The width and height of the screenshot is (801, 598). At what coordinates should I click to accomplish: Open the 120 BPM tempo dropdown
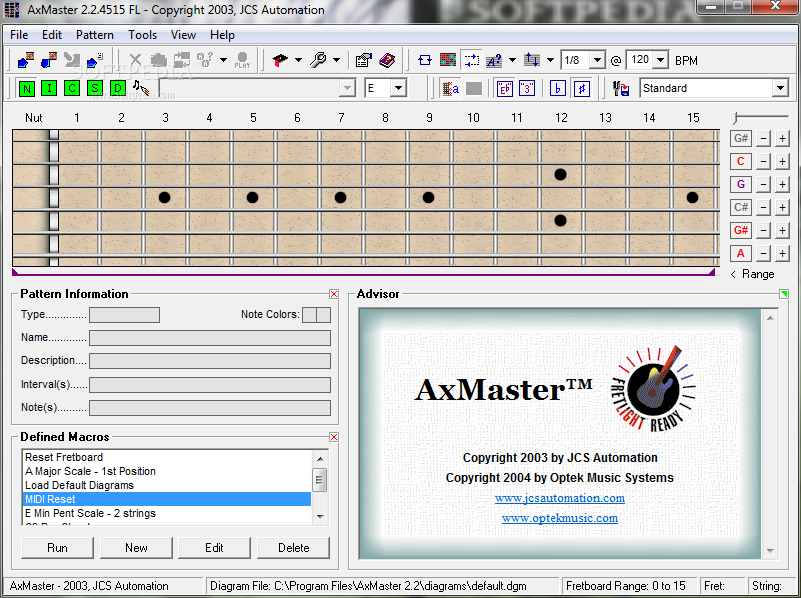pos(661,60)
